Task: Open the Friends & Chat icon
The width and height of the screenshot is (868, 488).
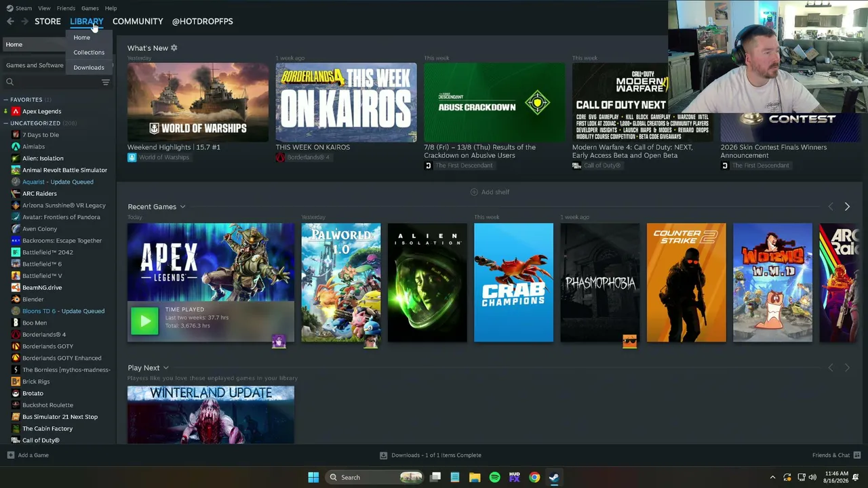Action: click(x=857, y=455)
